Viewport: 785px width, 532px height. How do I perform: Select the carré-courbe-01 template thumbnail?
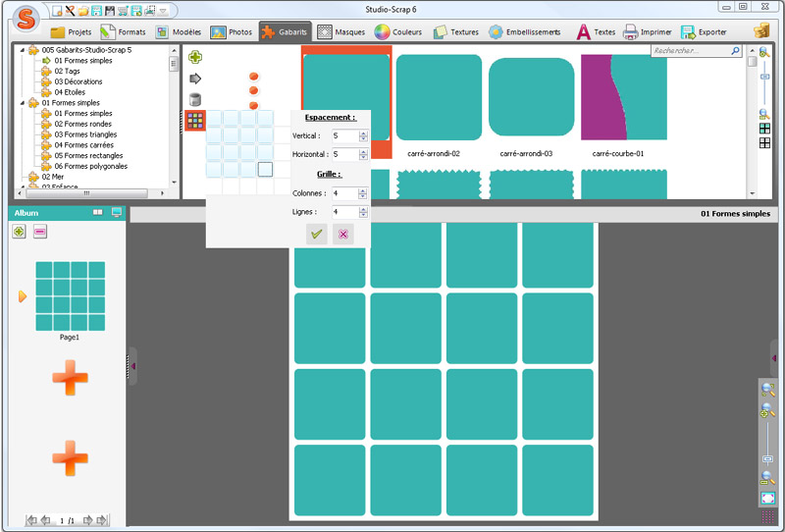coord(624,97)
